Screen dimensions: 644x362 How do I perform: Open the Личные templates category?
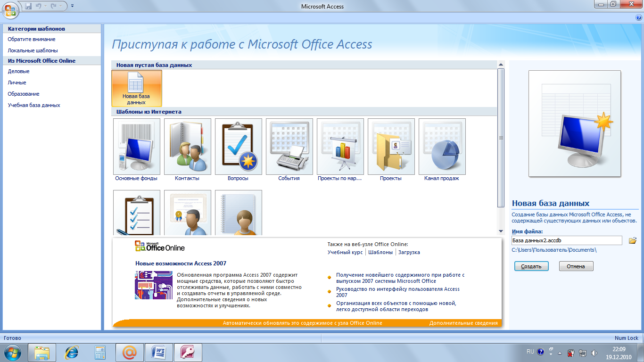[17, 82]
